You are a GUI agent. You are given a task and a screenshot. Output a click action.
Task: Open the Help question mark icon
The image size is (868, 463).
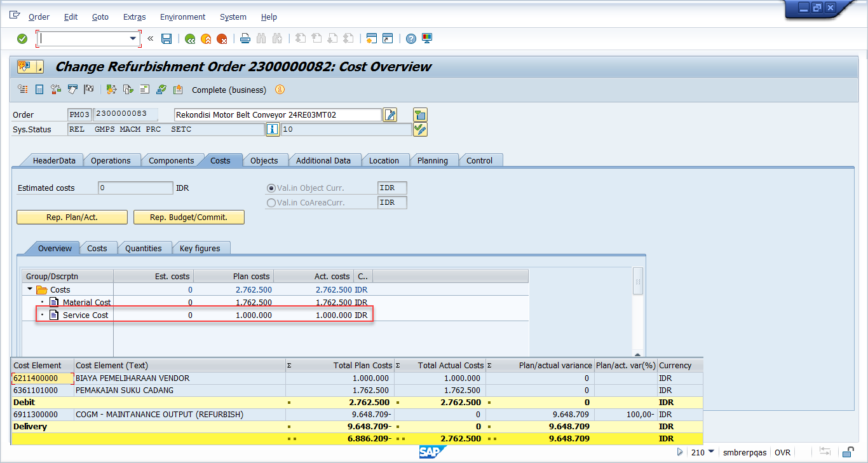pos(411,39)
